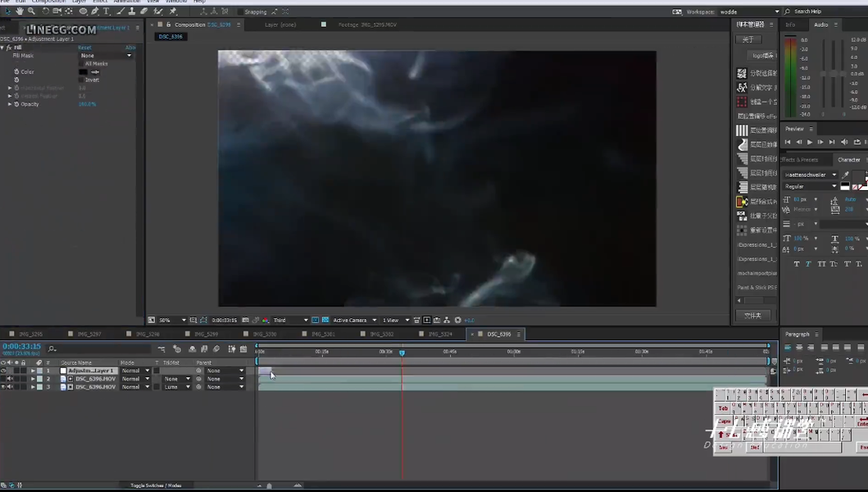The height and width of the screenshot is (492, 868).
Task: Open the Graph Editor in the timeline
Action: coord(243,349)
